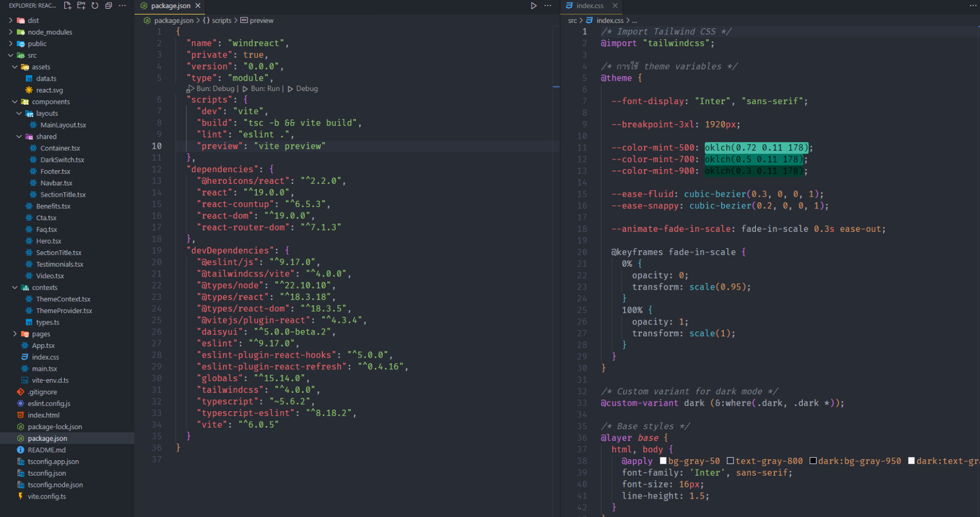Close the index.css tab
Viewport: 980px width, 517px height.
pos(615,6)
